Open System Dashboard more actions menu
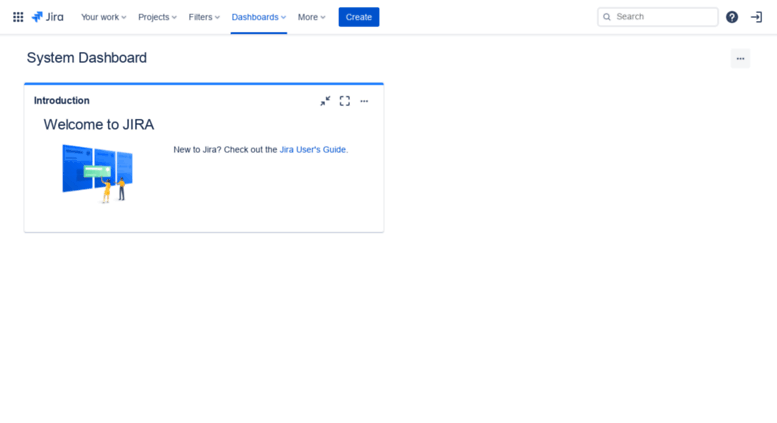The image size is (777, 423). click(x=740, y=58)
